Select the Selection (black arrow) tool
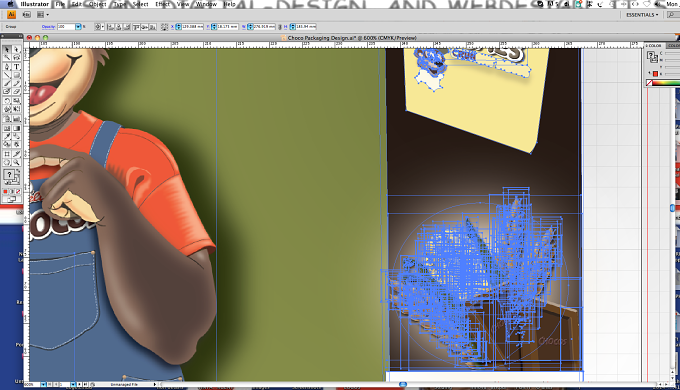Image resolution: width=680 pixels, height=390 pixels. pos(7,49)
